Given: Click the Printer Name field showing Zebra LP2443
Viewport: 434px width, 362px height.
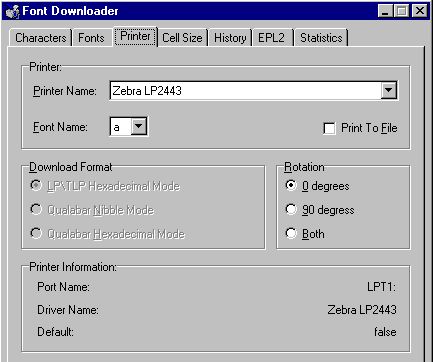Looking at the screenshot, I should tap(245, 90).
